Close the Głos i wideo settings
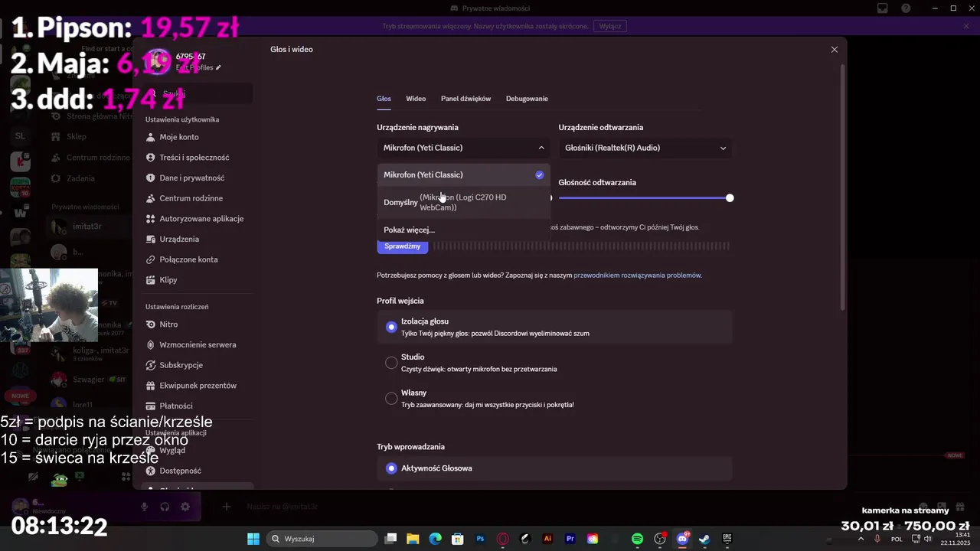 [x=835, y=49]
